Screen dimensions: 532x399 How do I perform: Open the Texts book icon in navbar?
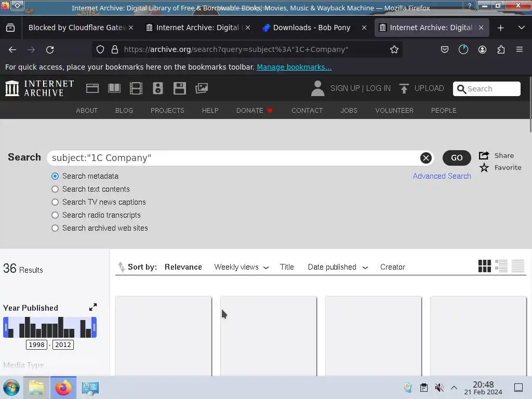(114, 88)
